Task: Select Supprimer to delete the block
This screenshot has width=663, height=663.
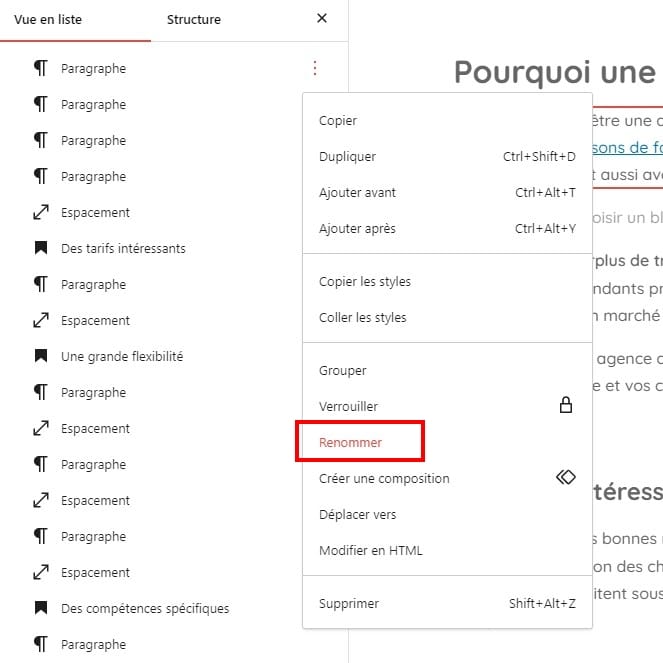Action: pyautogui.click(x=348, y=603)
